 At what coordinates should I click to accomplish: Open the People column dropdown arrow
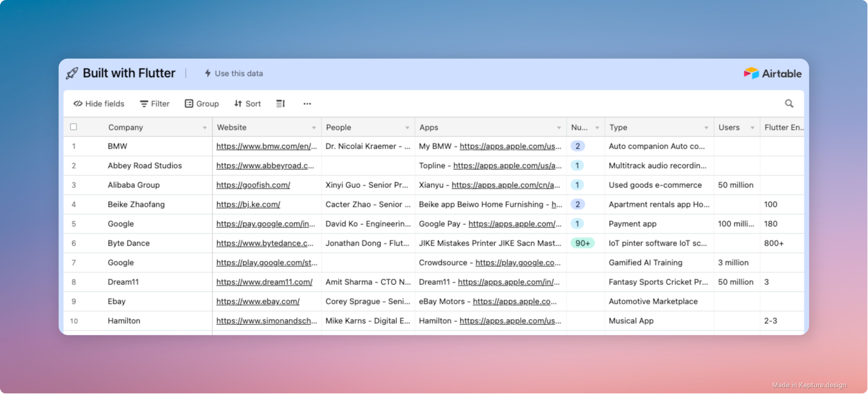coord(408,128)
